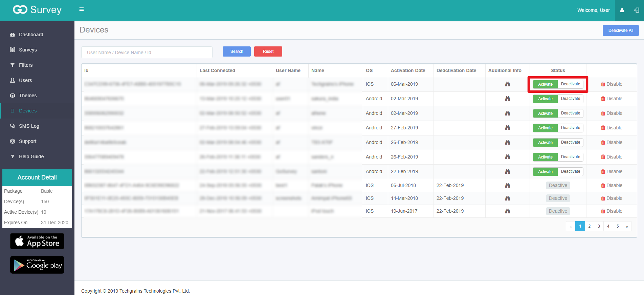
Task: Open Support in the sidebar
Action: click(37, 141)
